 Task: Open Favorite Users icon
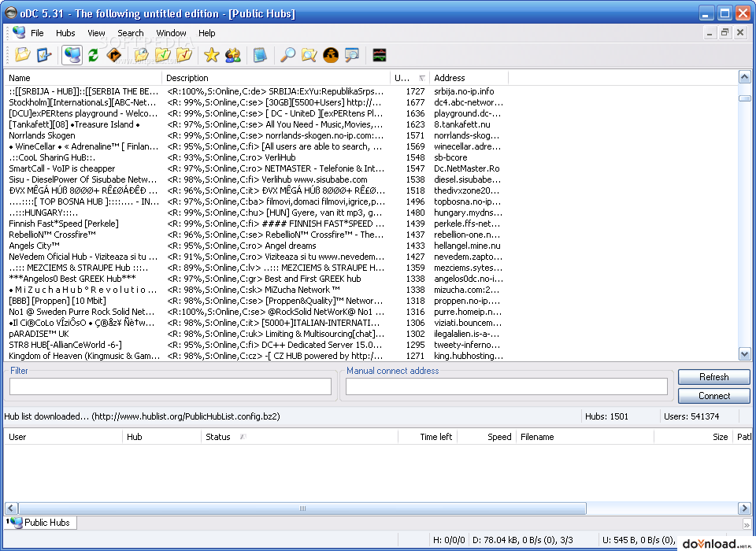(x=233, y=55)
